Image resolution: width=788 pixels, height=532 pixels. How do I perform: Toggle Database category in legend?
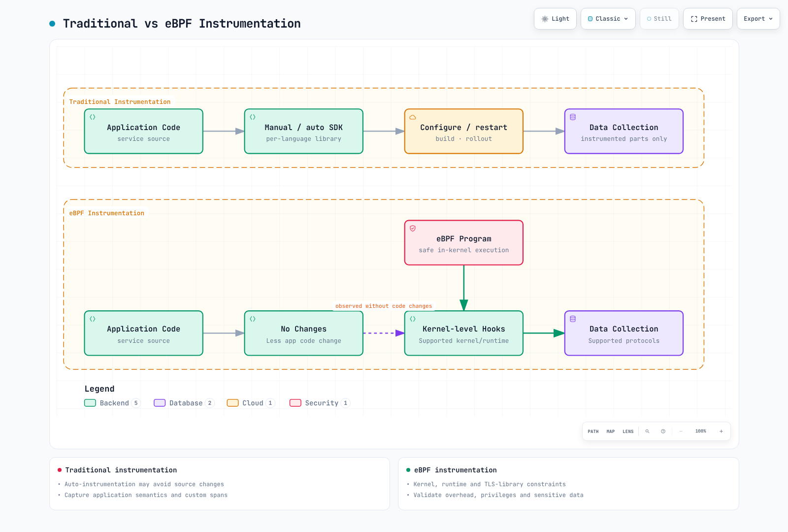point(184,403)
